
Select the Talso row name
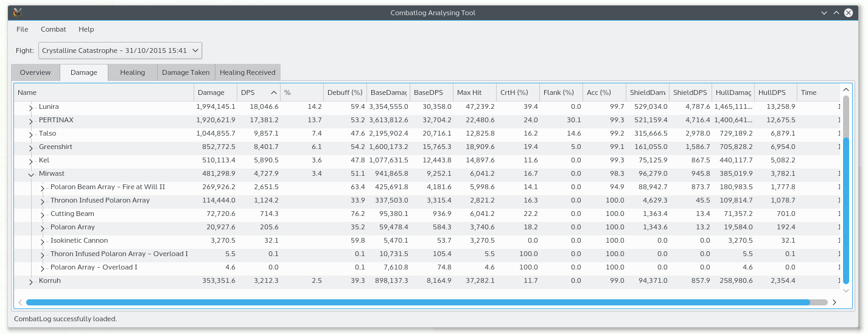pos(47,133)
